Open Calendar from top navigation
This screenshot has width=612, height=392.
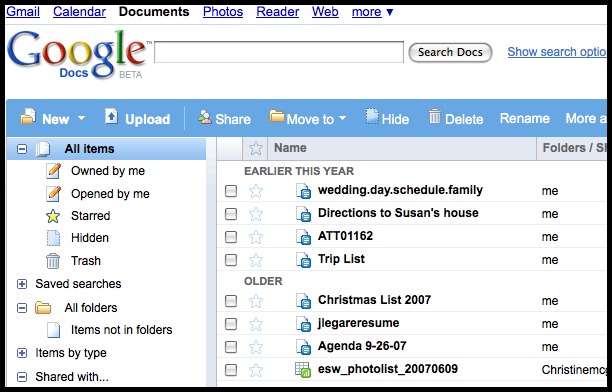click(80, 12)
